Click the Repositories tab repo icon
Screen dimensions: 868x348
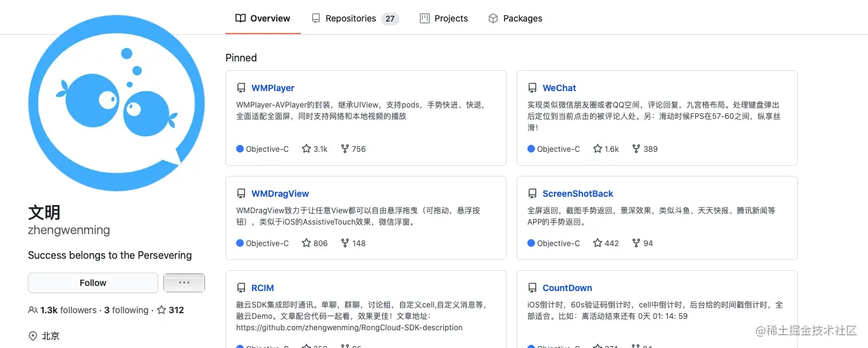pyautogui.click(x=316, y=18)
